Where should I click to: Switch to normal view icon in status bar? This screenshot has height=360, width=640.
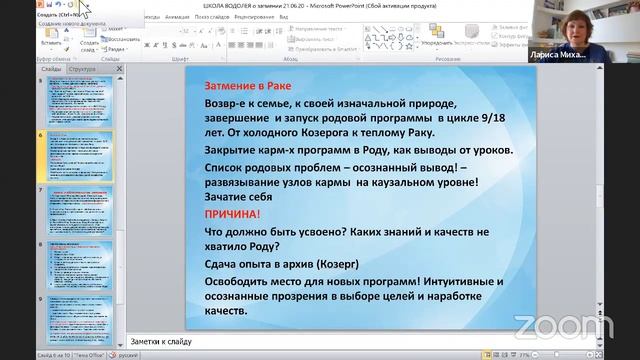pos(487,356)
